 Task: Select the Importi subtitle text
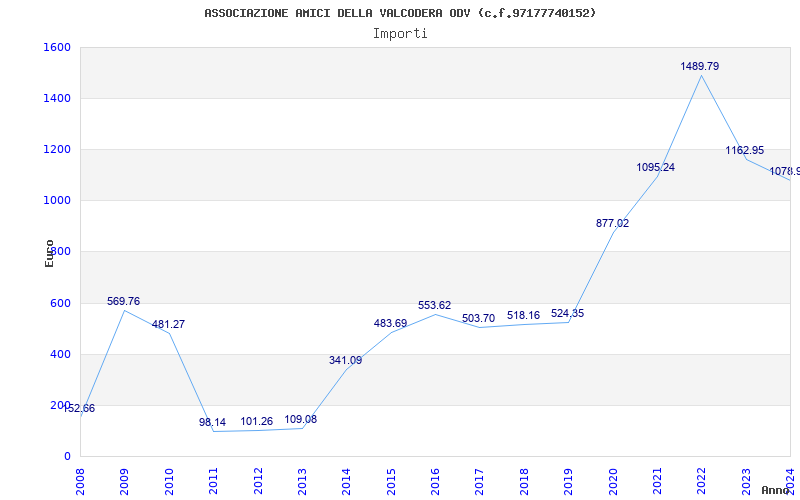[400, 34]
